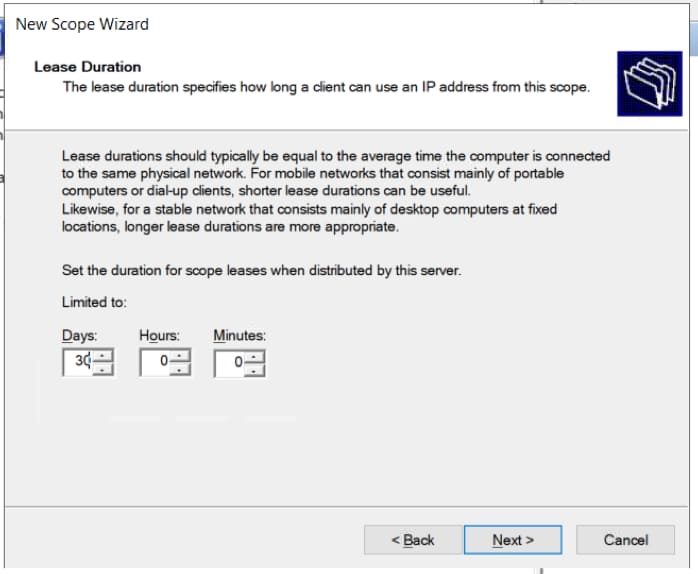The image size is (698, 574).
Task: Click the "Hours:" label
Action: coord(159,335)
